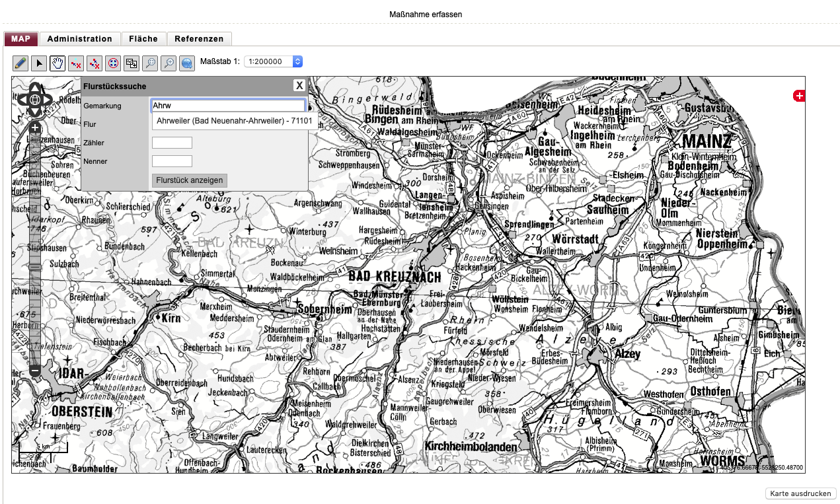This screenshot has width=840, height=504.
Task: Select the black arrow pointer tool
Action: pos(39,63)
